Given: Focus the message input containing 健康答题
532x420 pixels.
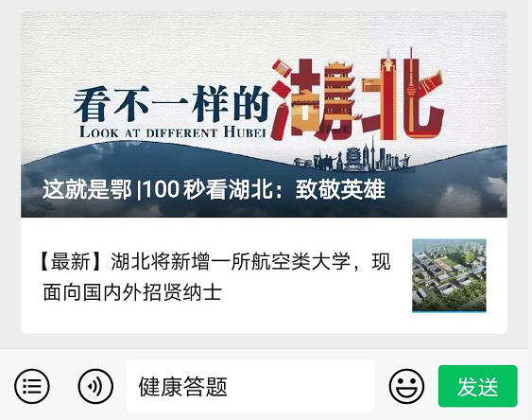Looking at the screenshot, I should (x=250, y=386).
